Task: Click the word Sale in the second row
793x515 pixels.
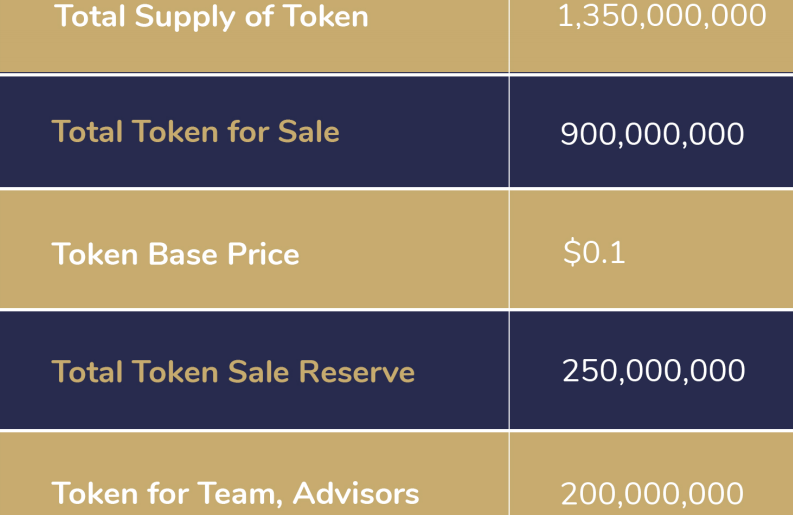Action: [x=309, y=132]
